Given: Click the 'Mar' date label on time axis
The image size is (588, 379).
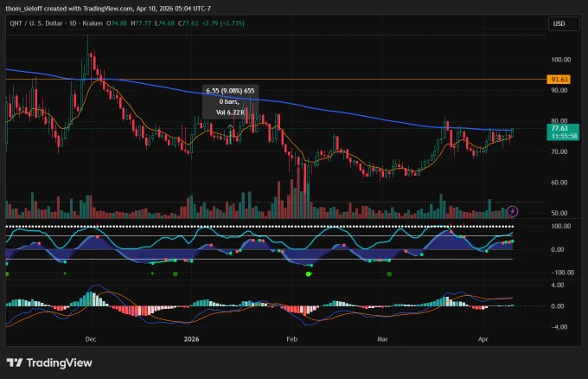Looking at the screenshot, I should (382, 339).
